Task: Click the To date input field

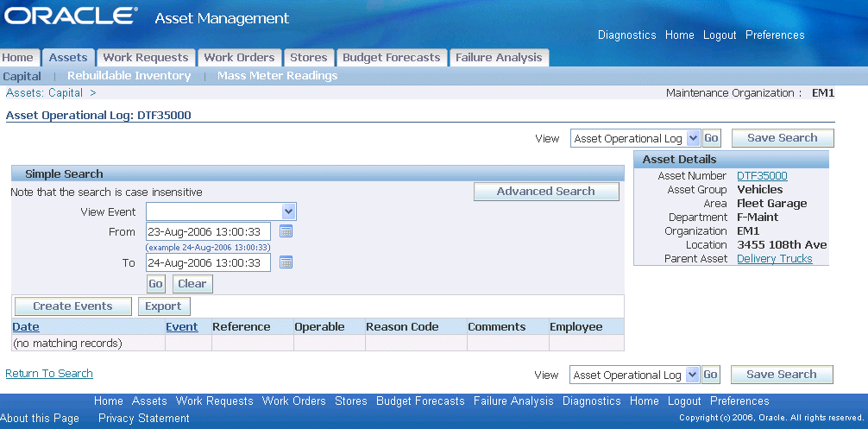Action: click(x=208, y=263)
